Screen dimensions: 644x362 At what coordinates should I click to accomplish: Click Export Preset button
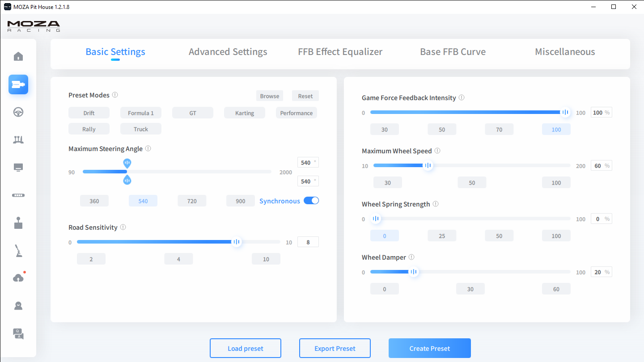click(x=335, y=348)
